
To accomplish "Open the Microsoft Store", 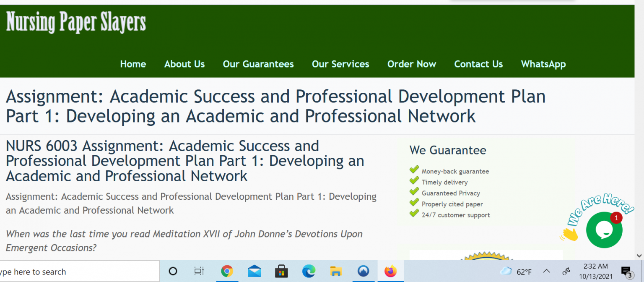I will pos(281,271).
